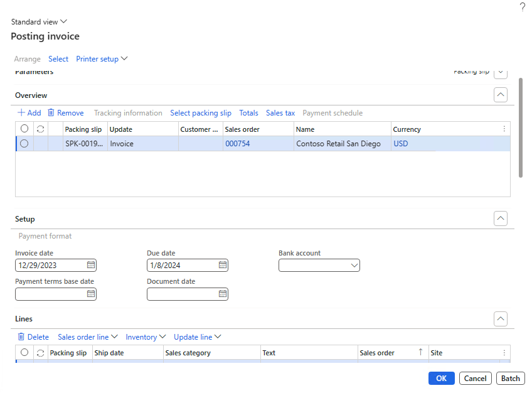Click Name column header in Overview
This screenshot has width=532, height=393.
343,129
